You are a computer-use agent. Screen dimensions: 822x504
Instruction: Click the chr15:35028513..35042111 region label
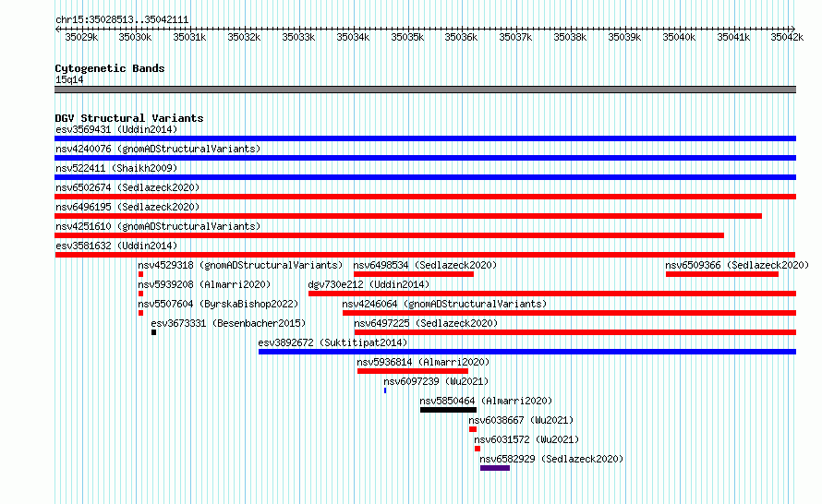tap(122, 20)
